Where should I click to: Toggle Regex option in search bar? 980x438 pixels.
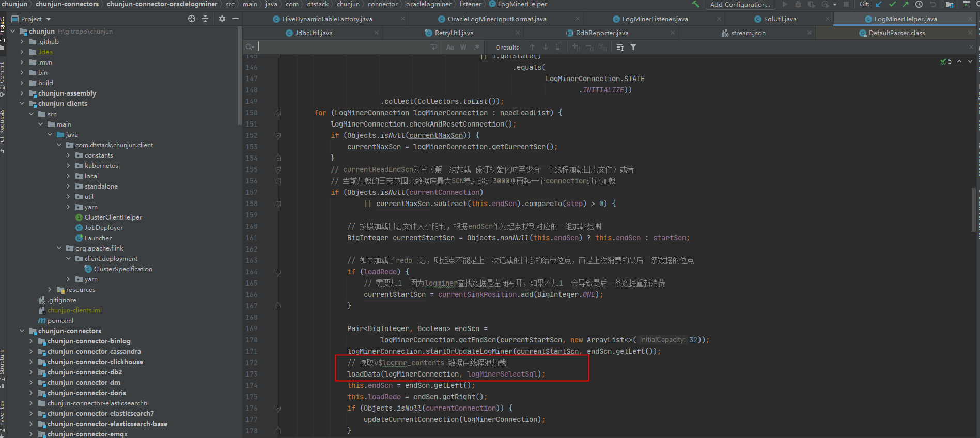[477, 47]
